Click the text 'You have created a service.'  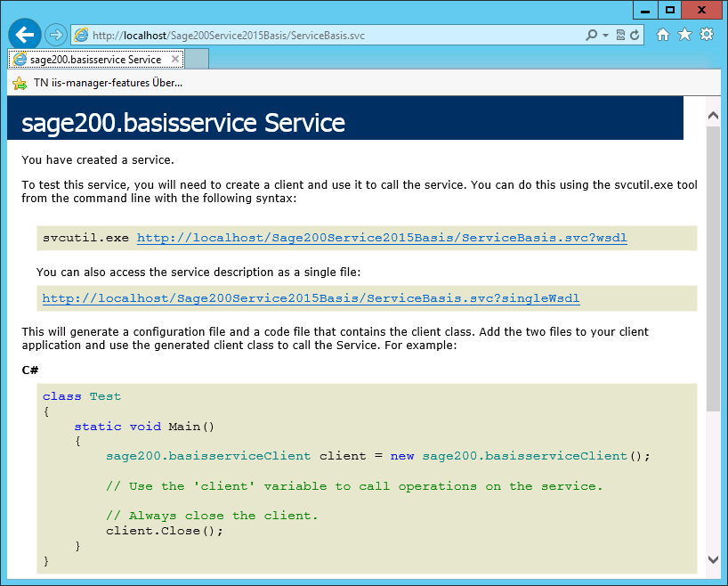[98, 160]
